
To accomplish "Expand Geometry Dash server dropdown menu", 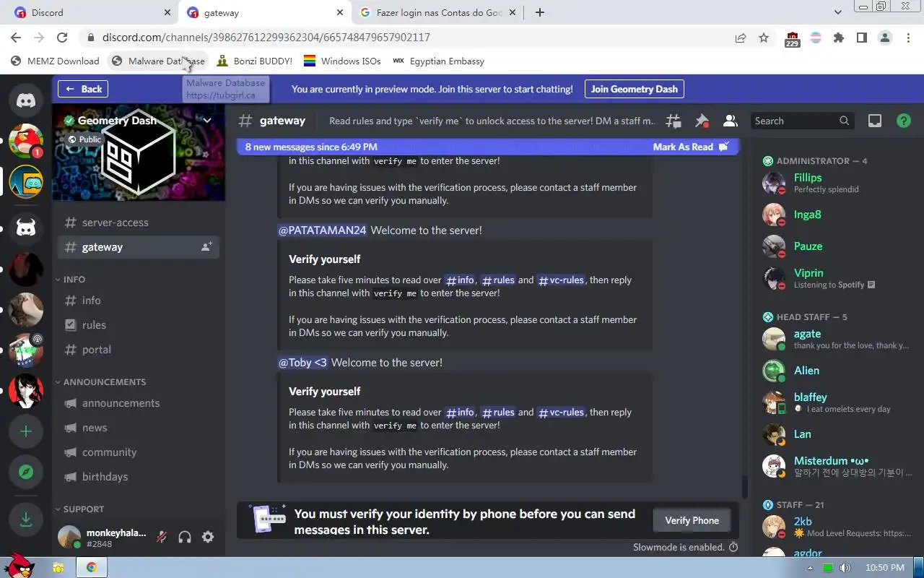I will pos(207,121).
